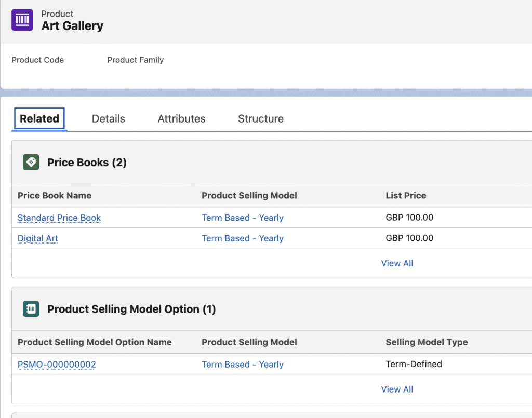
Task: Click Term Based - Yearly in Digital Art row
Action: (x=242, y=238)
